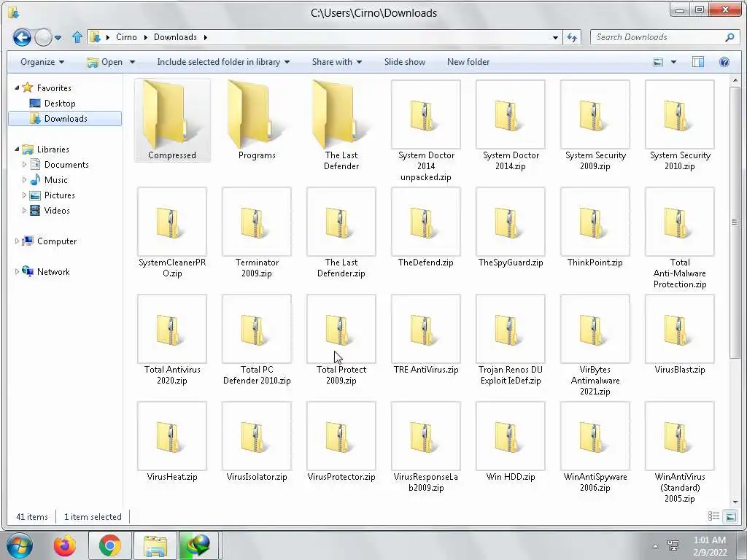Select Desktop in Favorites
747x560 pixels.
coord(60,104)
